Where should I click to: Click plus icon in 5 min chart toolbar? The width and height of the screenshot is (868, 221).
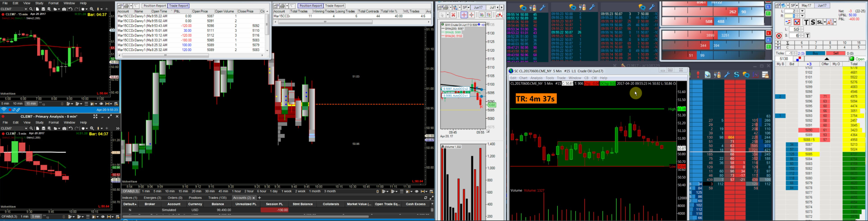107,128
